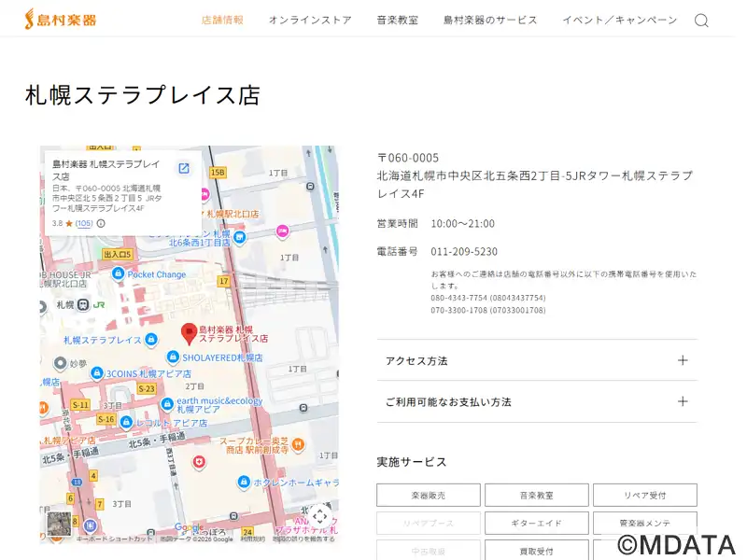Click the リペア受付 service button
Screen dimensions: 747x560
pyautogui.click(x=644, y=496)
